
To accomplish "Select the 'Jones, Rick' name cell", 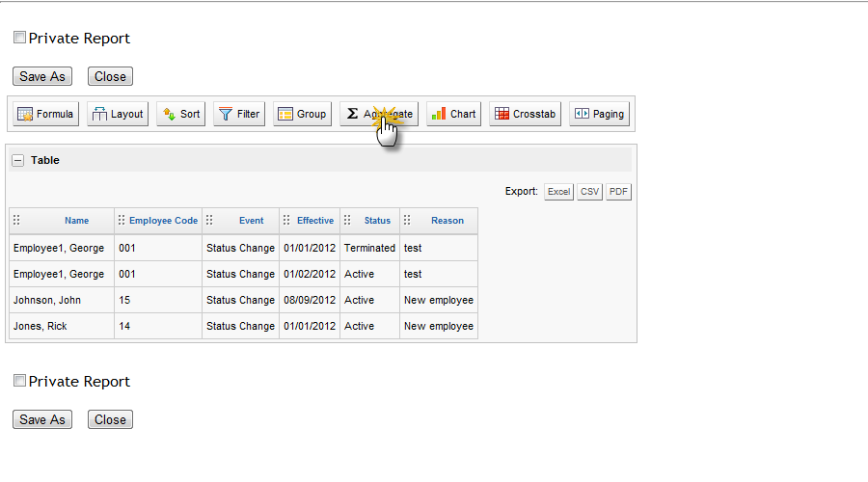I will 62,326.
